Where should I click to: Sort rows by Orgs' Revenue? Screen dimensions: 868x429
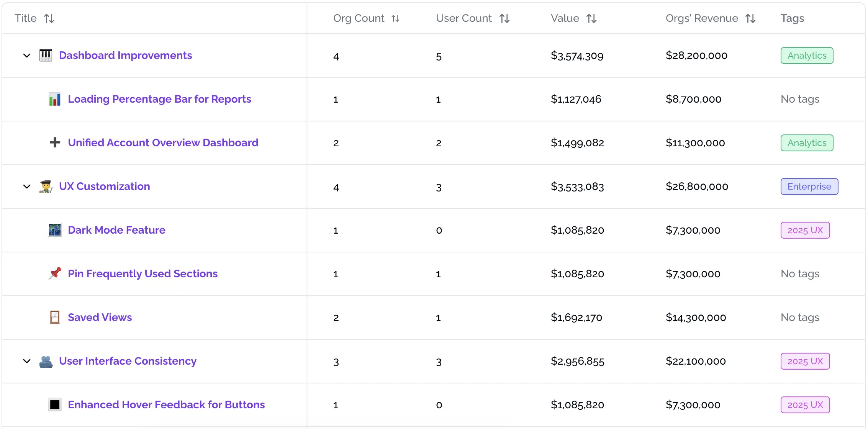click(750, 18)
